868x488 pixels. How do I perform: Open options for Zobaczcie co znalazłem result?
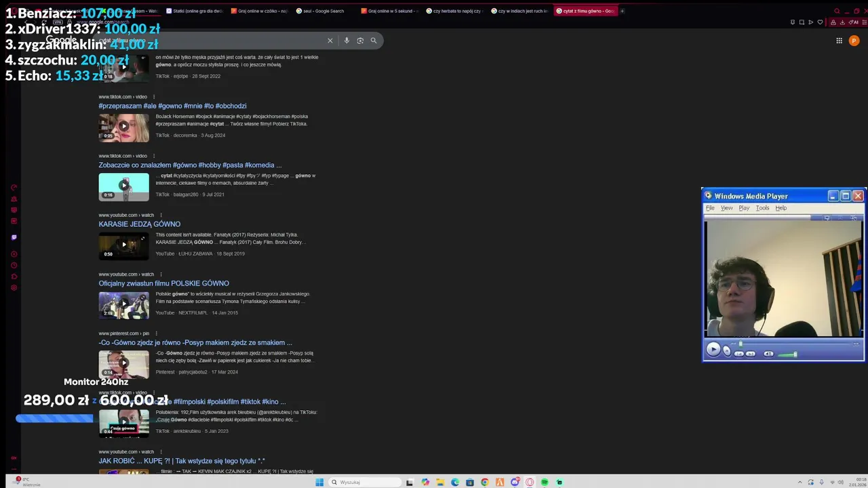tap(154, 156)
